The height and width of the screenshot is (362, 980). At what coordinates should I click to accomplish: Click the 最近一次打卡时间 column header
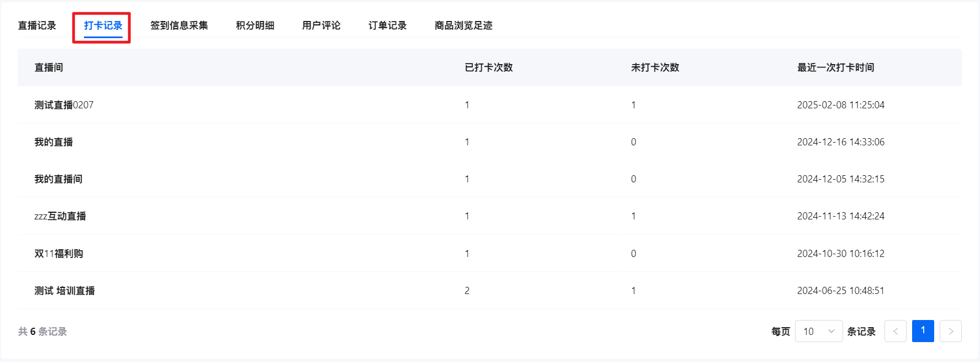(x=835, y=67)
